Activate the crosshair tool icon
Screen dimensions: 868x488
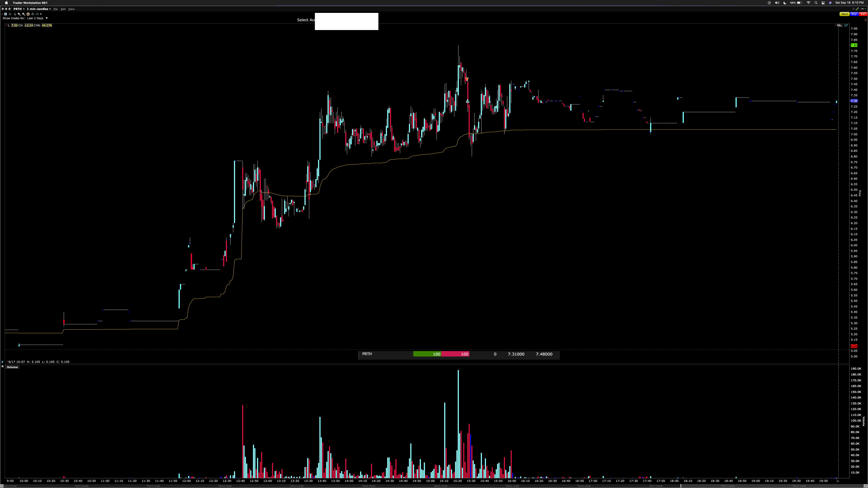pos(28,14)
